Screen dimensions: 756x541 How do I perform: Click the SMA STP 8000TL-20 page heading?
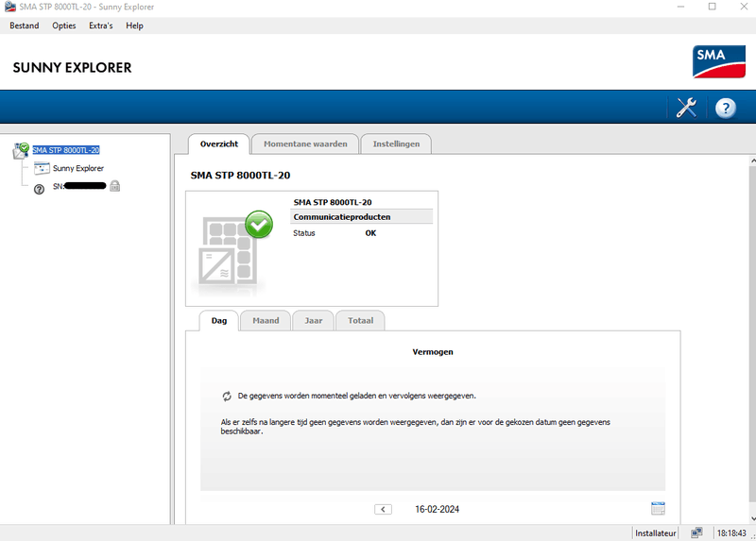pos(240,176)
